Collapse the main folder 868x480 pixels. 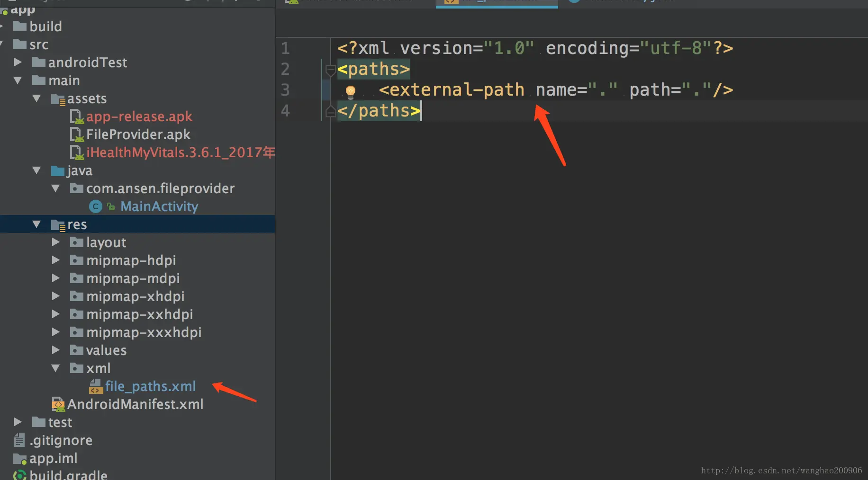[x=18, y=80]
